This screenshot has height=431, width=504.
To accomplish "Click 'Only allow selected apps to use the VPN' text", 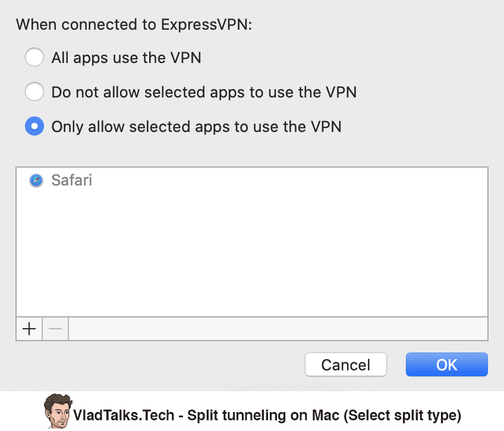I will 196,127.
